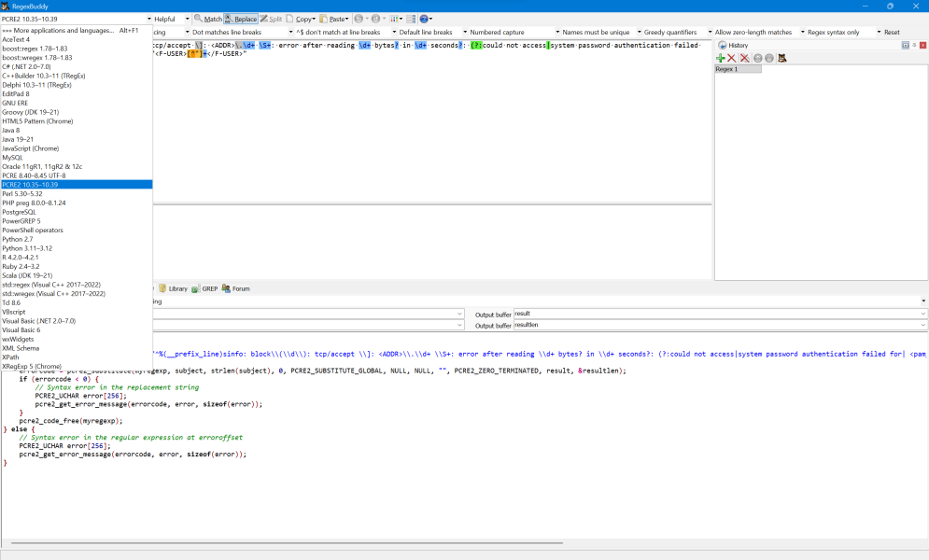The image size is (929, 560).
Task: Click the Reset button
Action: coord(892,32)
